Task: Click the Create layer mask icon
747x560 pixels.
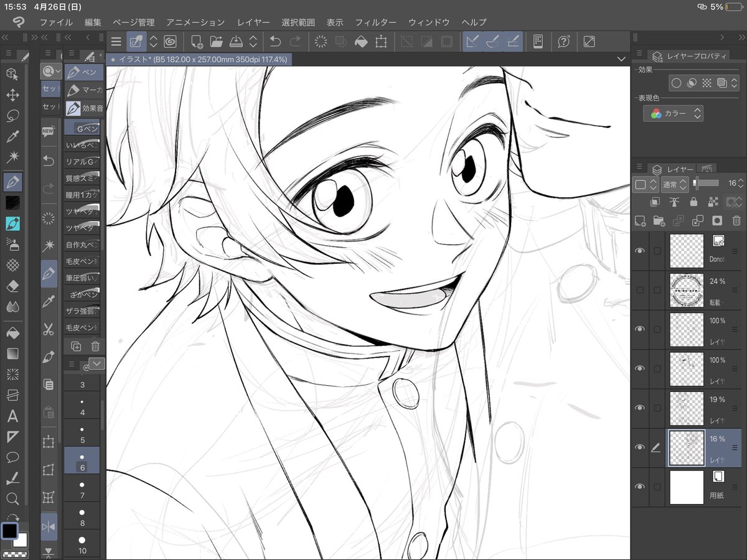Action: click(717, 220)
